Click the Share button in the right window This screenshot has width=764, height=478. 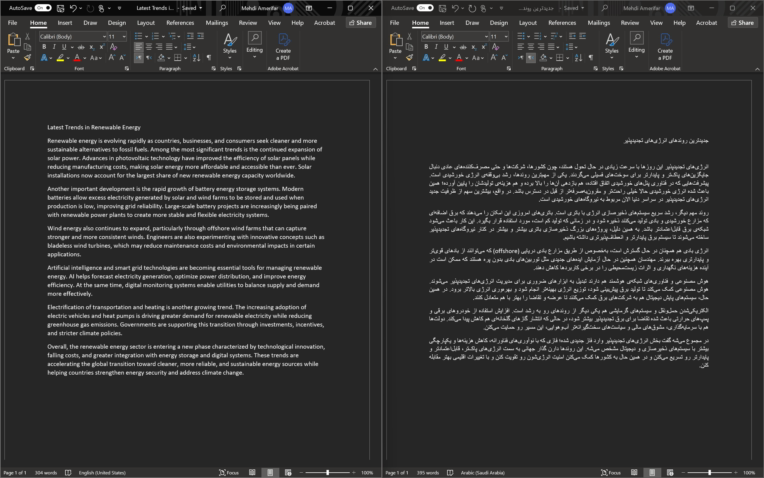[x=743, y=23]
